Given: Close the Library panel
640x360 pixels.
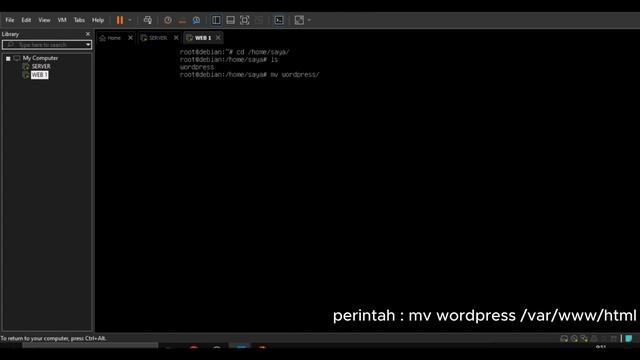Looking at the screenshot, I should tap(88, 34).
